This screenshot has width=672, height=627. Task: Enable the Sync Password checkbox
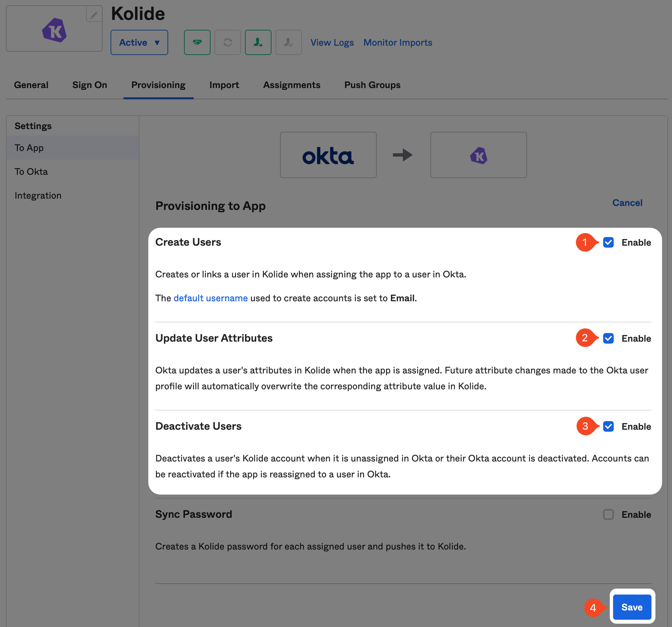[x=608, y=514]
